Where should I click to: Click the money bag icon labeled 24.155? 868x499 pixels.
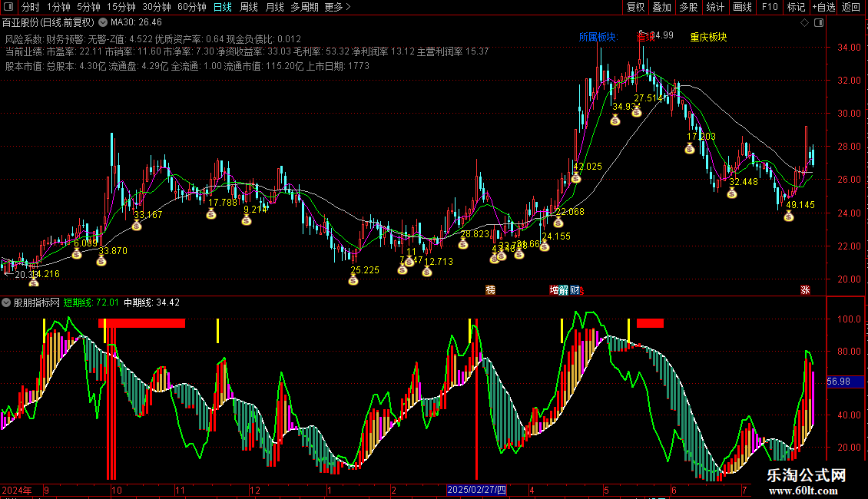pyautogui.click(x=545, y=246)
